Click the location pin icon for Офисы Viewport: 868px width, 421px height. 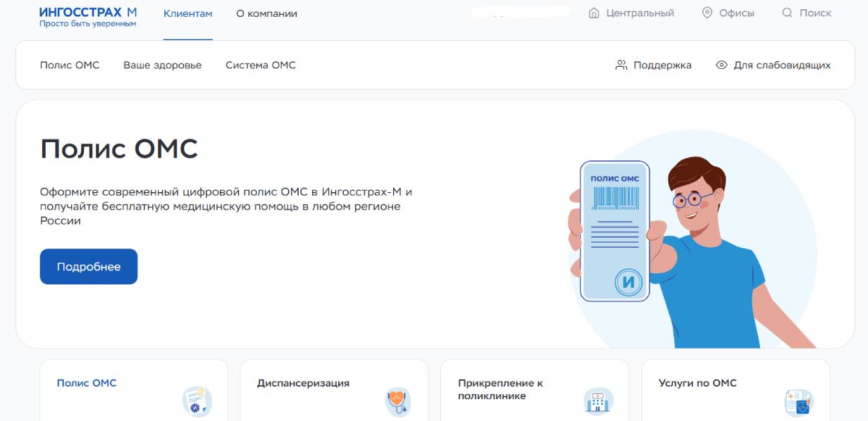pyautogui.click(x=707, y=13)
